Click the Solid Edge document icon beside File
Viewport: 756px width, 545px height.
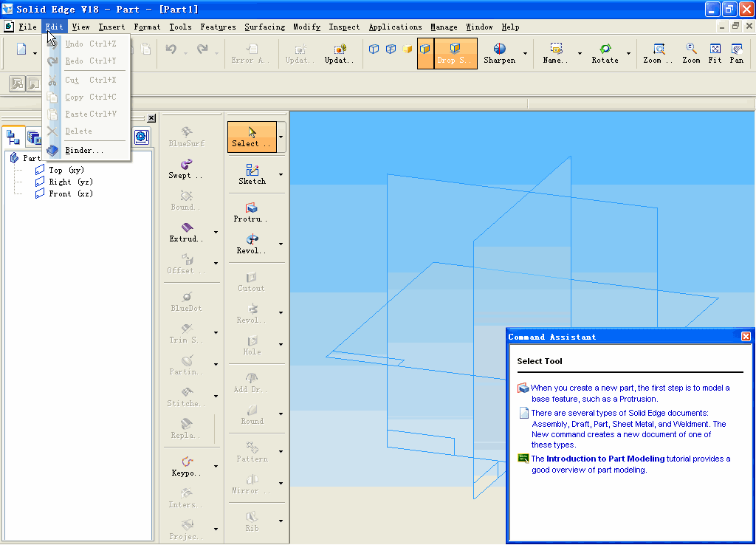[9, 27]
